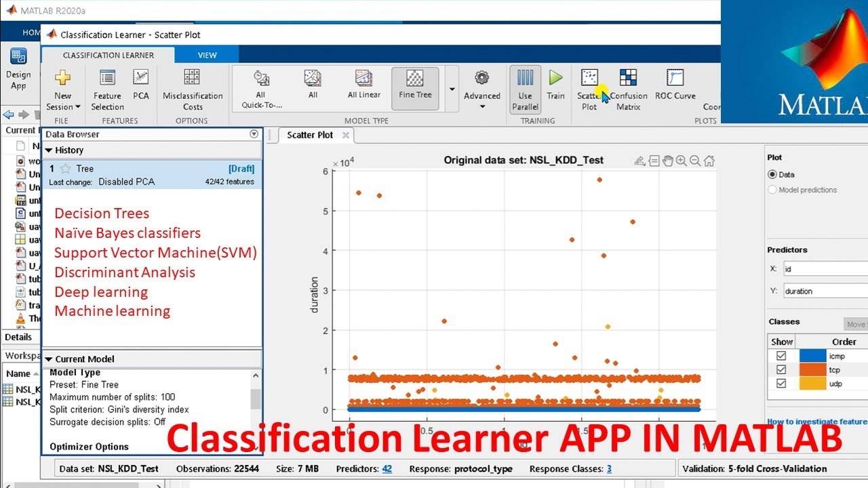
Task: Select the zoom out tool on plot
Action: click(695, 161)
